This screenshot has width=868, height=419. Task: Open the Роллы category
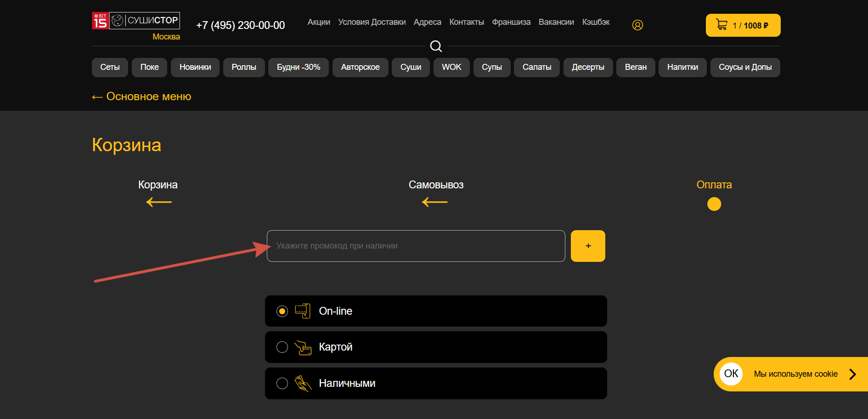[244, 68]
